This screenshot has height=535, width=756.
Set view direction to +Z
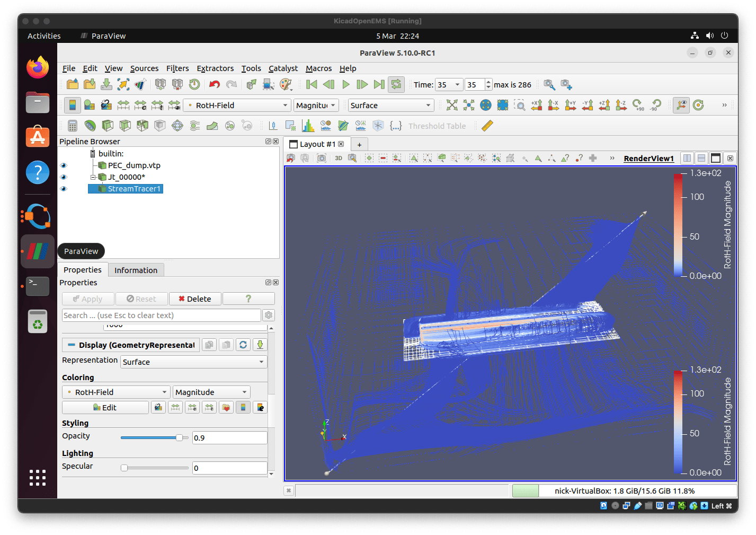(x=604, y=105)
